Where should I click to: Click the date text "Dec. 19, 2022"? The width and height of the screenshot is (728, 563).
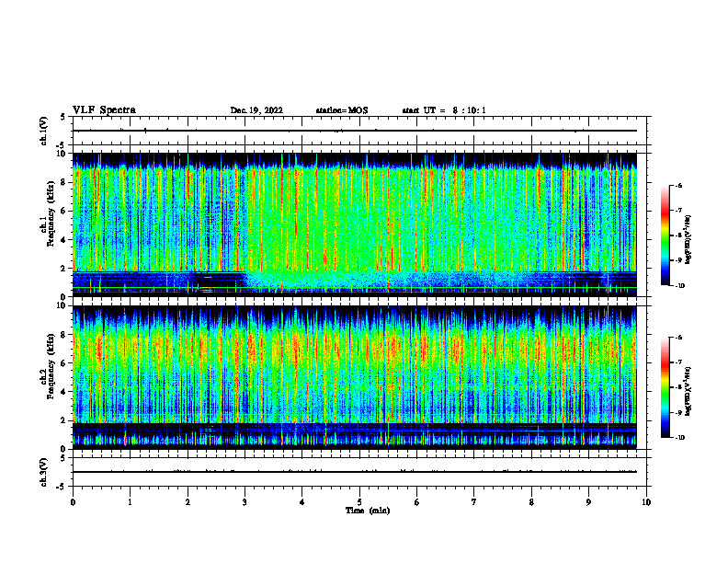click(256, 110)
